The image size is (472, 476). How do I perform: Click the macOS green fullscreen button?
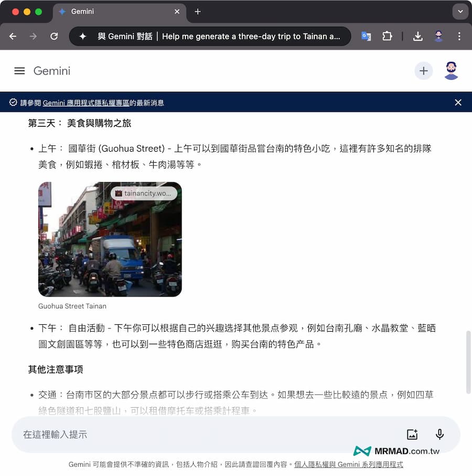tap(38, 12)
